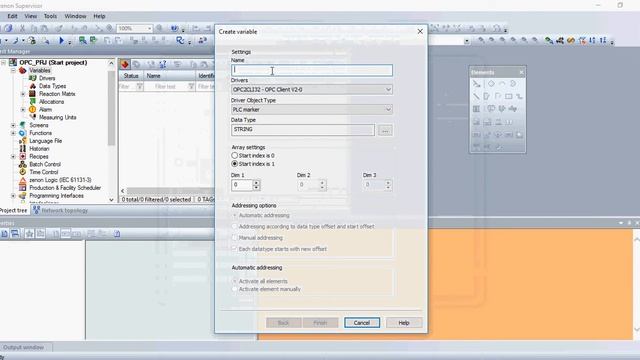640x360 pixels.
Task: Click the Reaction Matrix tree icon
Action: pos(33,94)
